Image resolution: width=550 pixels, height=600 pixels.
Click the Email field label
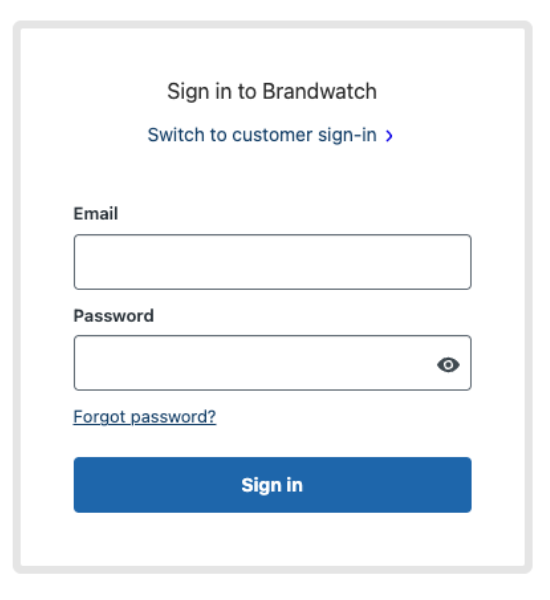pyautogui.click(x=96, y=214)
